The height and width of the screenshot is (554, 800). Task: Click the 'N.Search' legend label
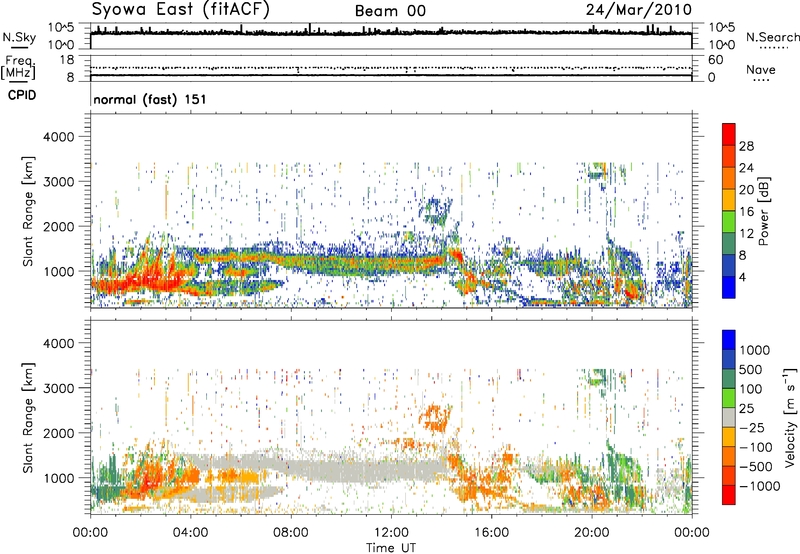pyautogui.click(x=772, y=37)
